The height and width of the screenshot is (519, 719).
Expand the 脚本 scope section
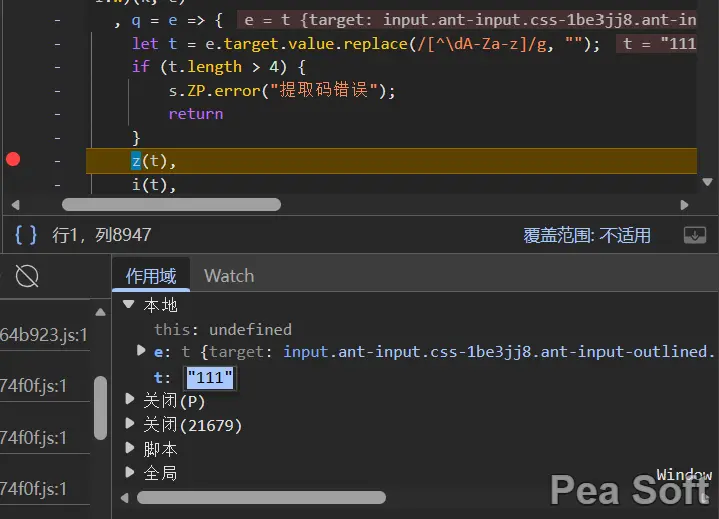(x=130, y=447)
